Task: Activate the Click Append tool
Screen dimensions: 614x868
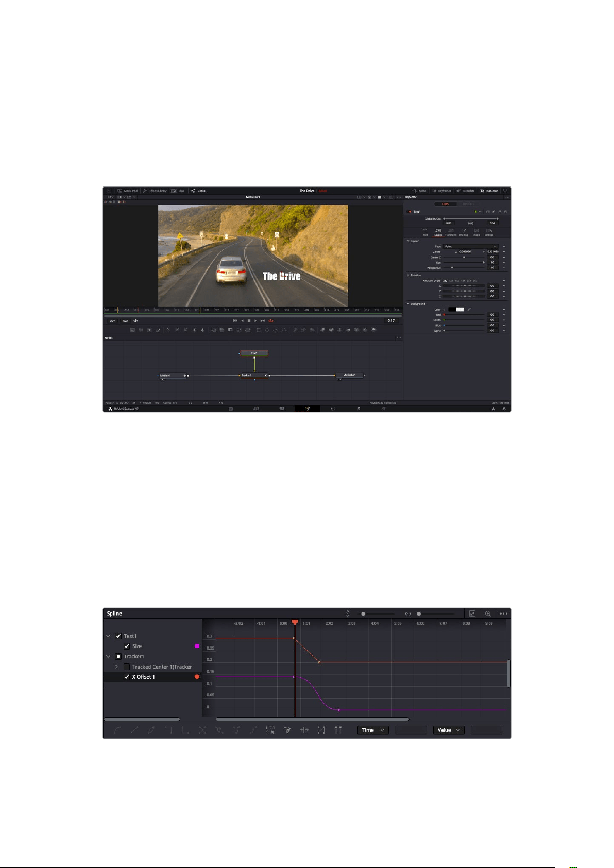Action: pyautogui.click(x=287, y=730)
